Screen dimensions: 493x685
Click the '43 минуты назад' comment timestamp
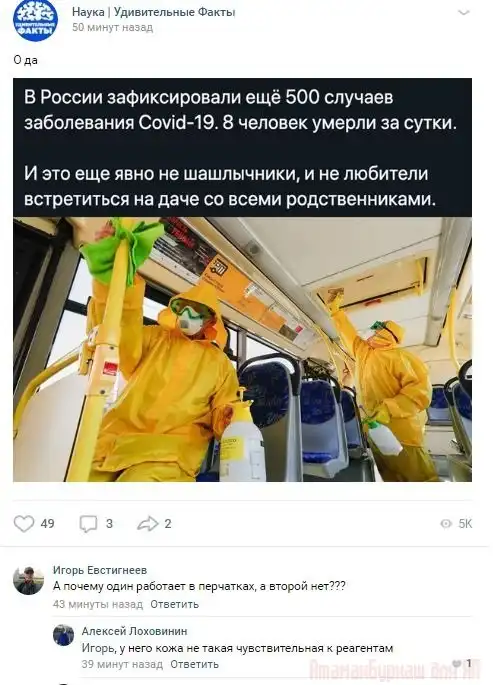98,604
